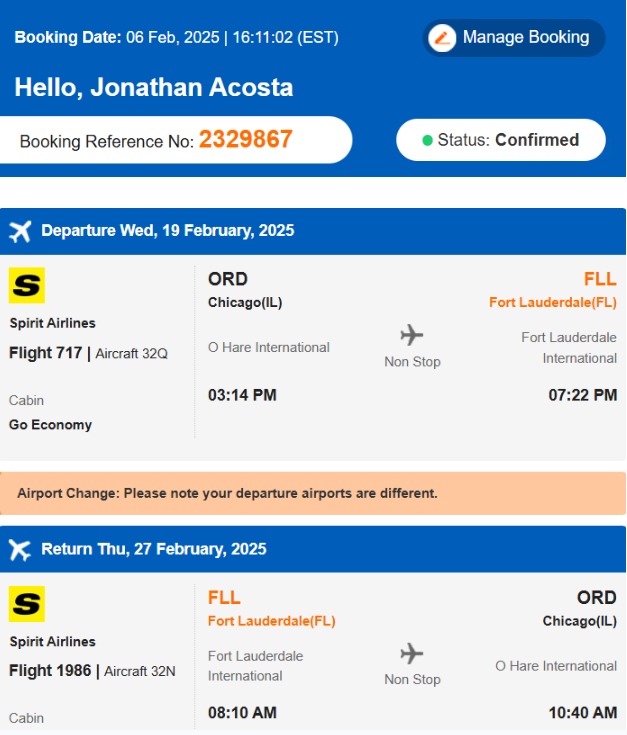This screenshot has height=735, width=627.
Task: Click Flight 1986 label
Action: [50, 671]
